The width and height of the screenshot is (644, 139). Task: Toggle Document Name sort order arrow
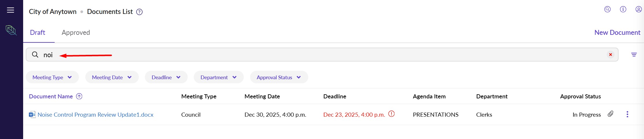coord(79,96)
